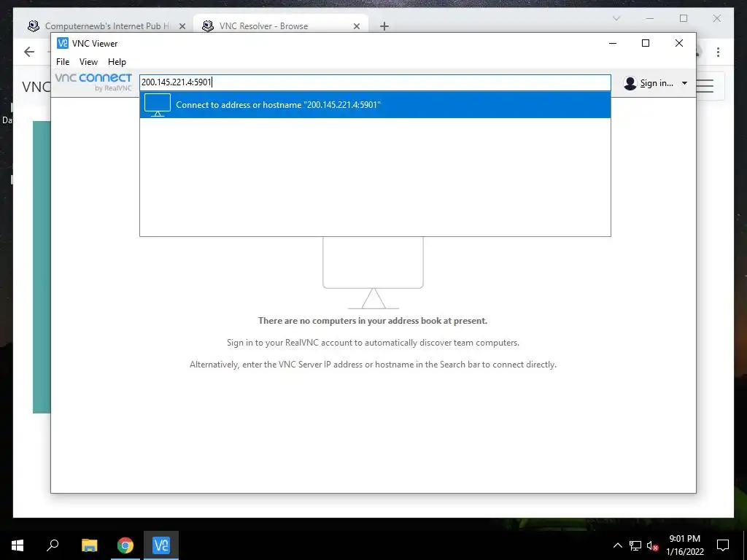This screenshot has height=560, width=747.
Task: Open the hamburger menu on VNC Resolver page
Action: coord(705,86)
